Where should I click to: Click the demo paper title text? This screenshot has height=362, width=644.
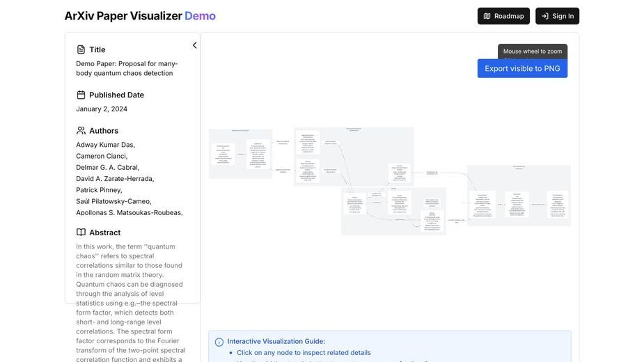click(127, 68)
